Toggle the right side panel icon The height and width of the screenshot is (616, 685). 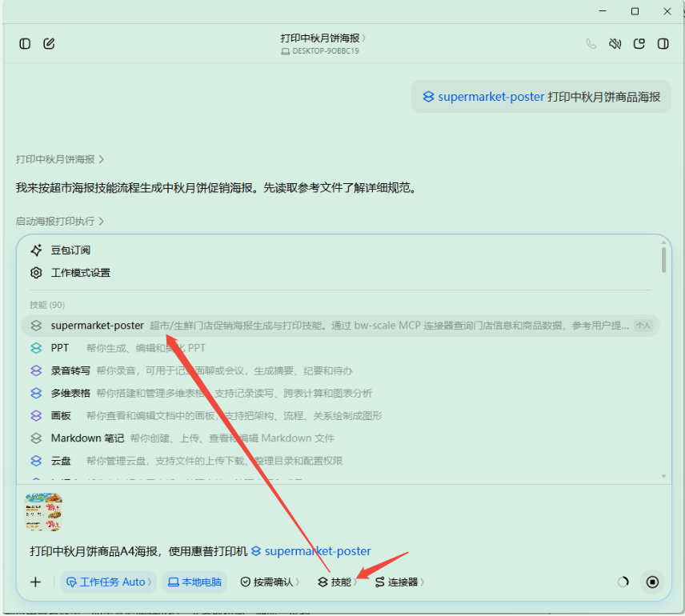click(x=663, y=44)
